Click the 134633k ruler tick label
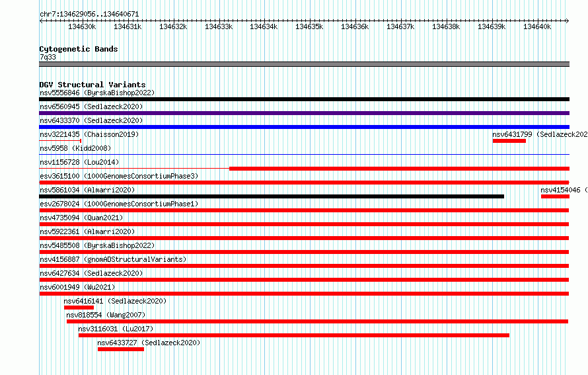 (219, 27)
